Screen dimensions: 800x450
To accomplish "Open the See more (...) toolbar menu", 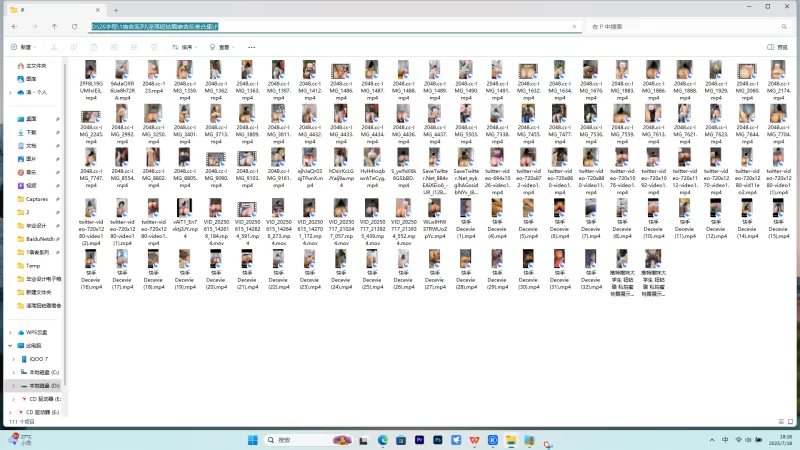I will click(x=252, y=47).
